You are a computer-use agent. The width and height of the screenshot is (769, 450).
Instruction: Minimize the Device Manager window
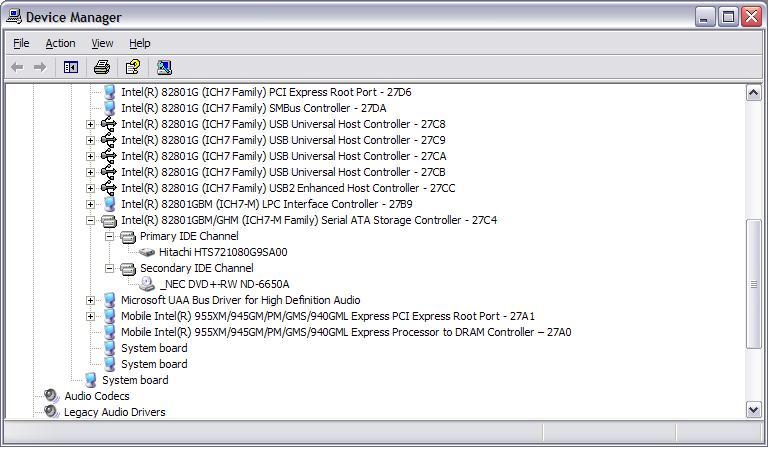coord(705,18)
